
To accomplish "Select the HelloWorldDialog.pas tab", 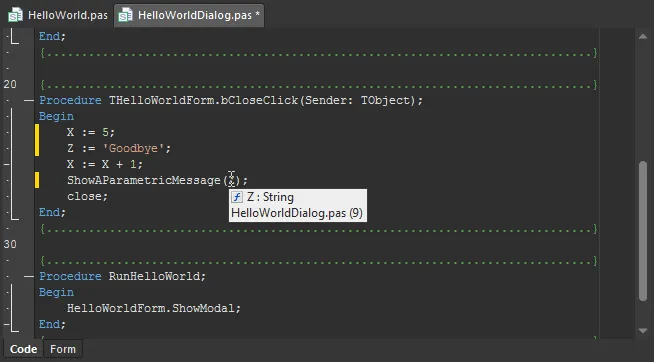I will click(x=189, y=15).
